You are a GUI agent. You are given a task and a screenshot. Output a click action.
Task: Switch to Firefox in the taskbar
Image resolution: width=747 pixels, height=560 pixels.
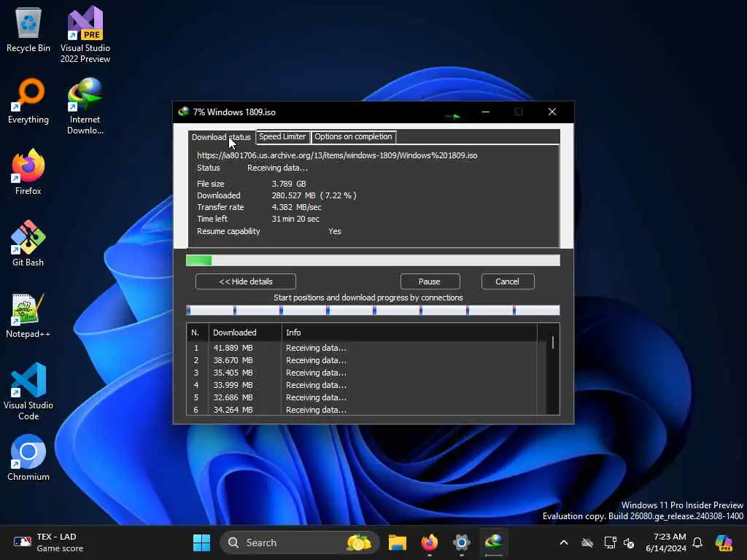(429, 542)
